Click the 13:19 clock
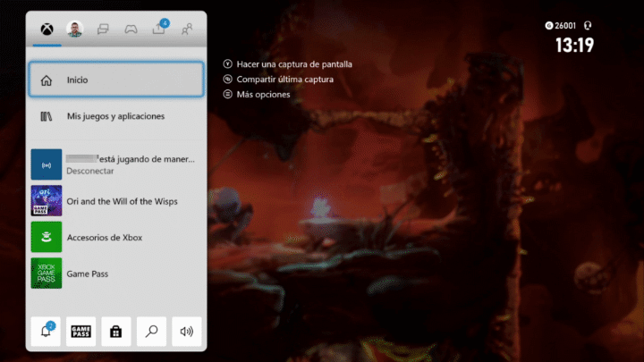Image resolution: width=644 pixels, height=362 pixels. tap(574, 46)
